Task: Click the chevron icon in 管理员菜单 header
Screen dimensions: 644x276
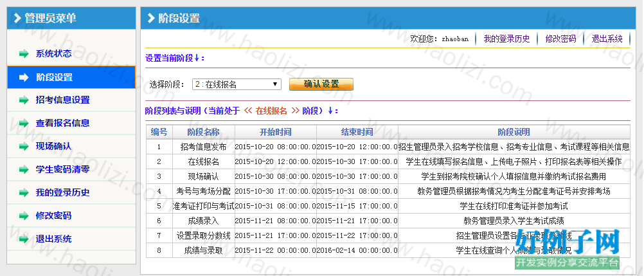Action: point(17,18)
